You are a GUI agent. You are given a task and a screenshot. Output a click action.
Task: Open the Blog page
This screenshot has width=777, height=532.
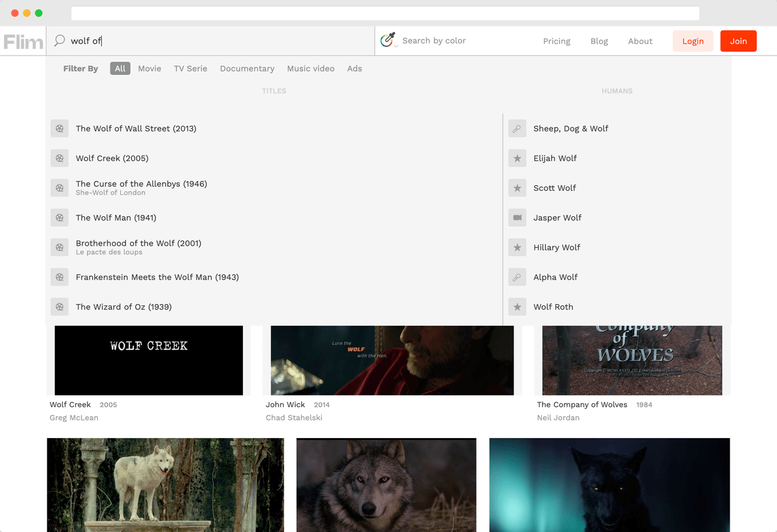click(x=600, y=41)
